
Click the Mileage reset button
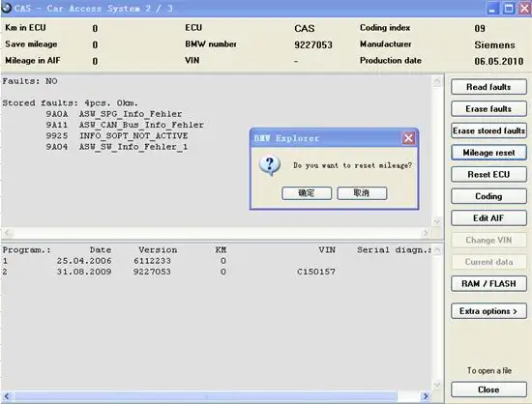point(488,153)
